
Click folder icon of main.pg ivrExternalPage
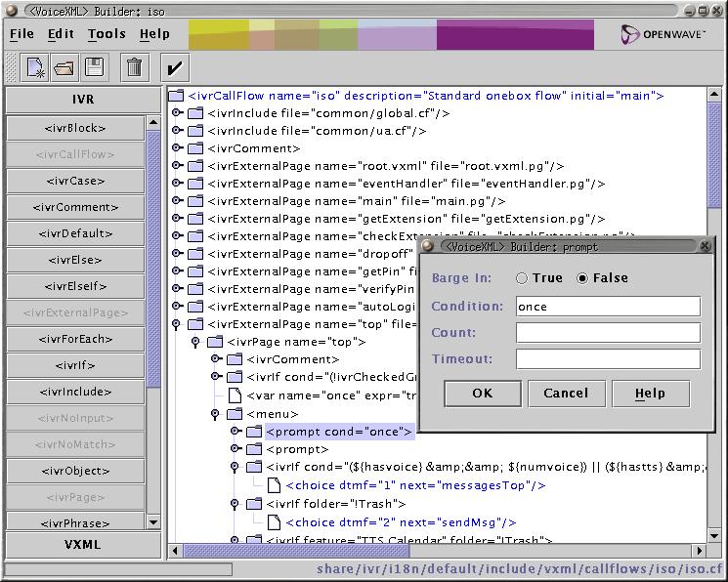click(x=195, y=201)
